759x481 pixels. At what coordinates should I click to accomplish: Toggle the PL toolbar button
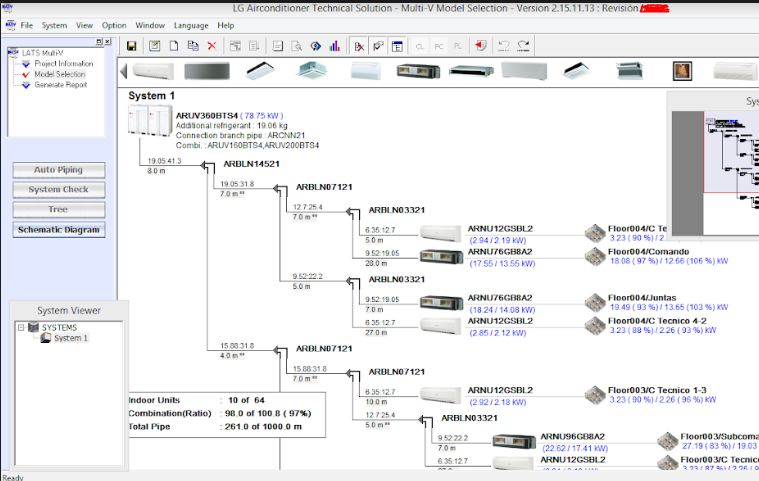click(x=458, y=46)
